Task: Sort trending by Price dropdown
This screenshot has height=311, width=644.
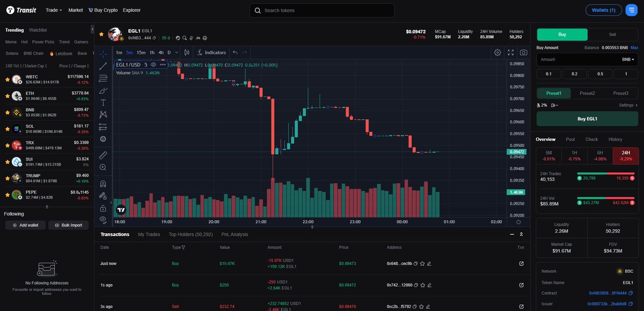Action: coord(65,66)
